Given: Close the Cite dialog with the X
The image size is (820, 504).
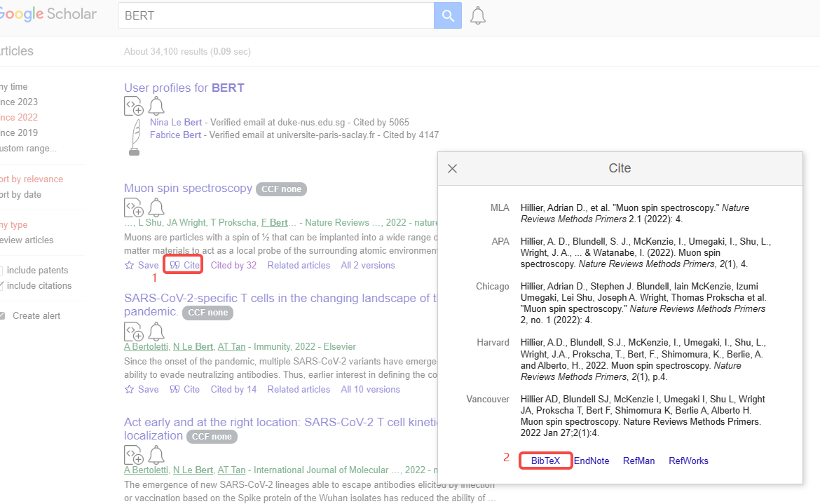Looking at the screenshot, I should 452,168.
